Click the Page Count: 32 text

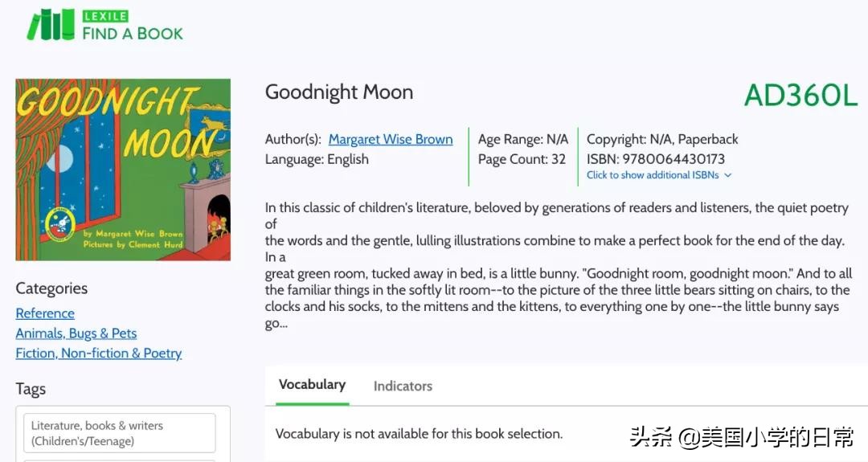click(x=522, y=159)
